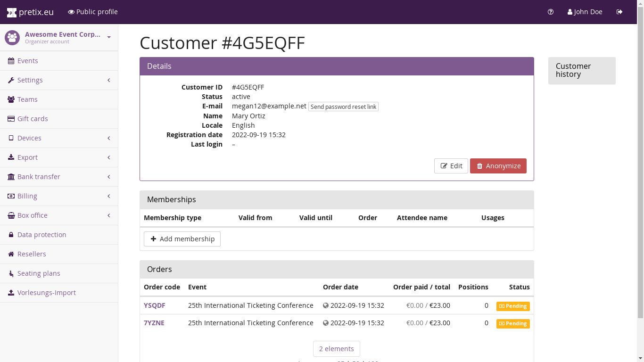Click the pretix.eu logo icon
The image size is (644, 362).
12,12
